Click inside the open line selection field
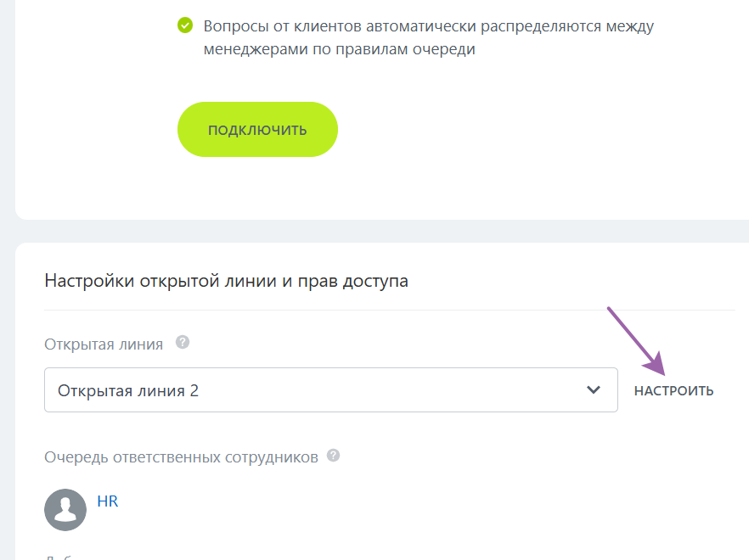Image resolution: width=749 pixels, height=560 pixels. [330, 389]
